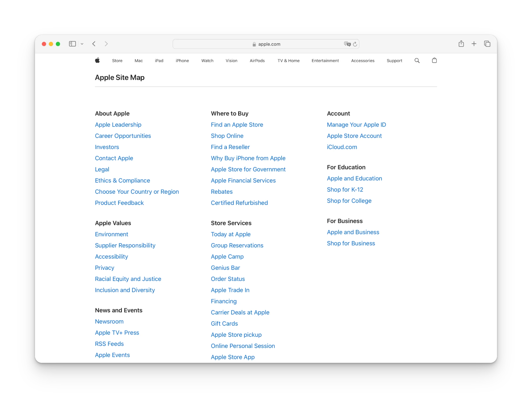Open the Watch menu item
Screen dimensions: 532x398
click(207, 61)
